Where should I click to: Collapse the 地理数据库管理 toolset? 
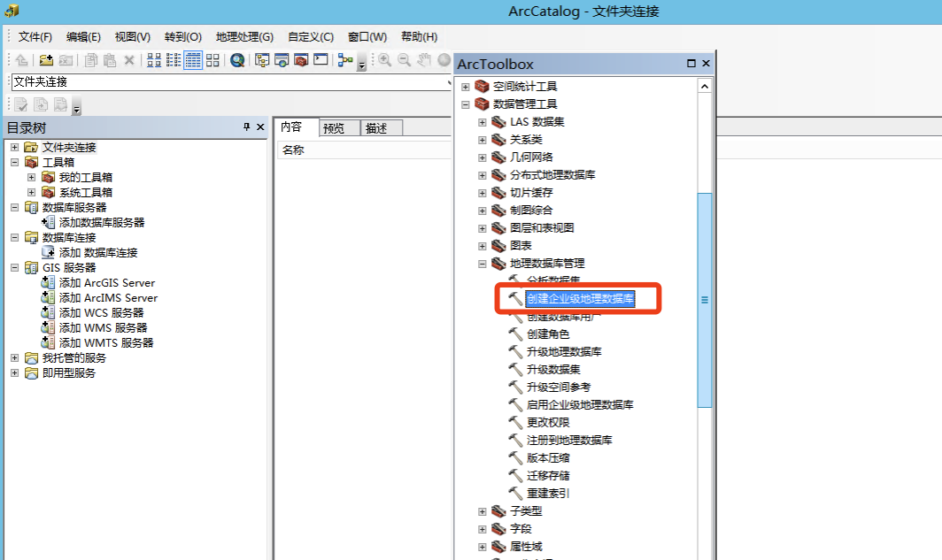pos(482,264)
